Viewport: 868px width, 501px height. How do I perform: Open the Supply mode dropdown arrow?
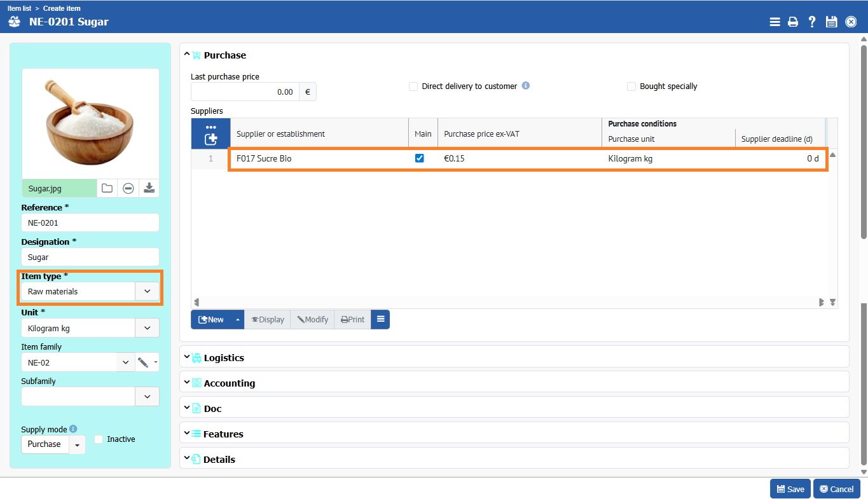point(77,444)
